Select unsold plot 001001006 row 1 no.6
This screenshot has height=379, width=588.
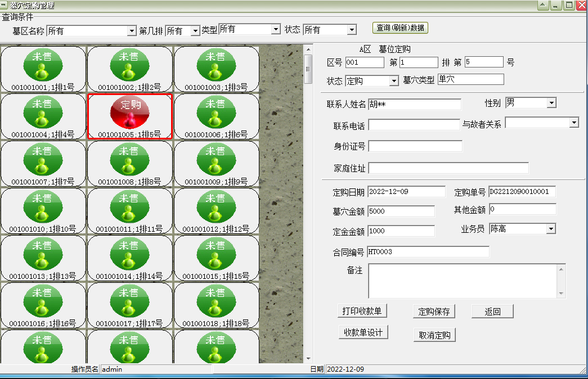[217, 116]
